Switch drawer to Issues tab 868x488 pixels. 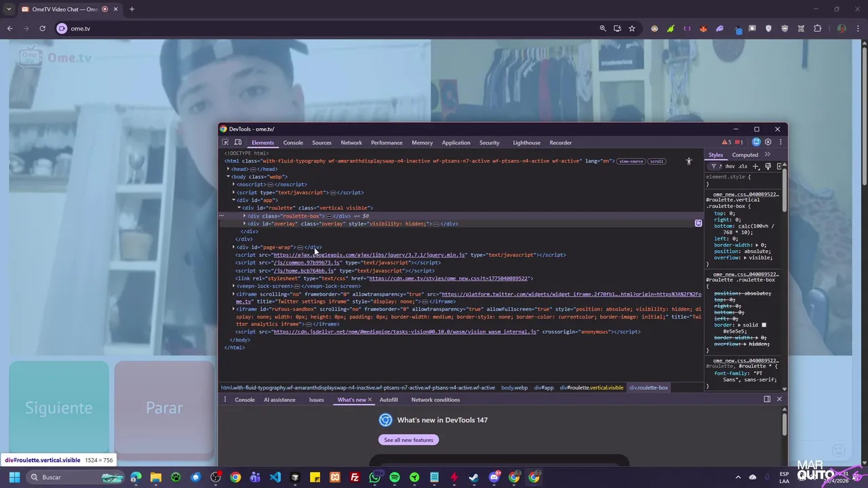pyautogui.click(x=317, y=400)
